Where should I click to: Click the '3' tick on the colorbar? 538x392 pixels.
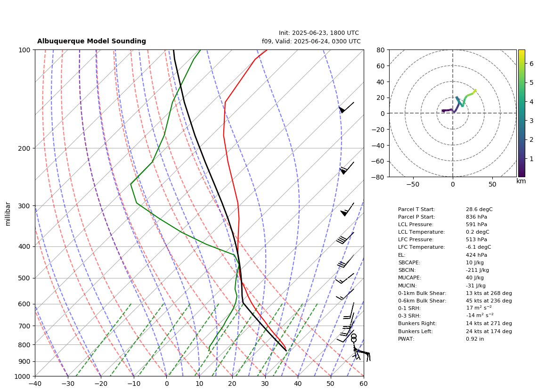point(531,121)
